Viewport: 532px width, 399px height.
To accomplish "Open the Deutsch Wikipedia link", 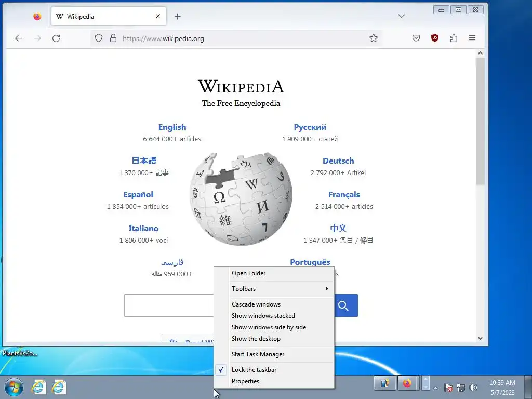I will click(x=338, y=161).
